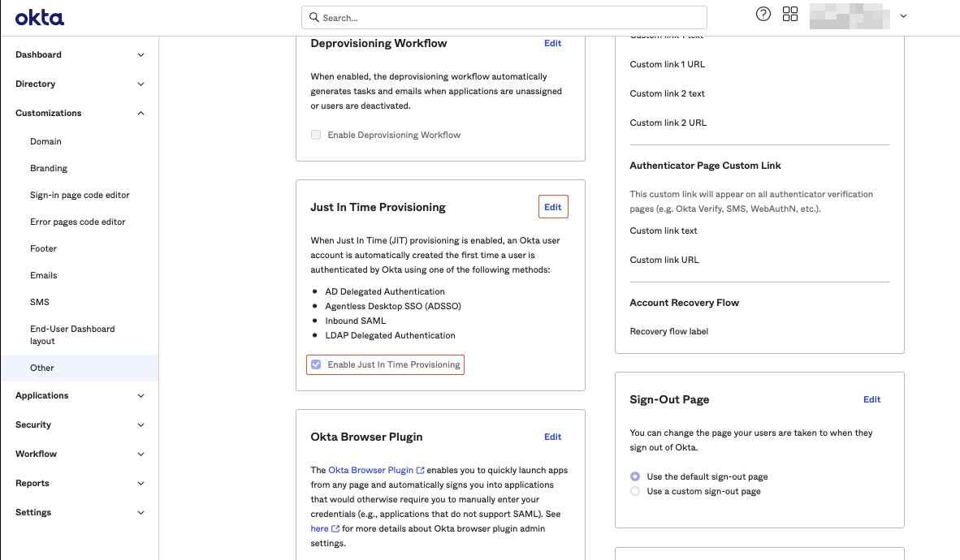Select 'Use a custom sign-out page' option
The width and height of the screenshot is (960, 560).
point(635,491)
